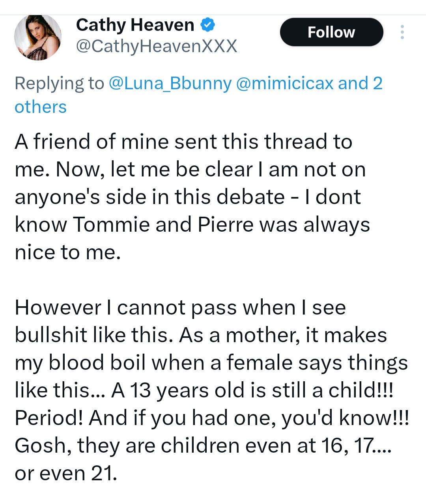
Task: Click the line starting "my blood boil"
Action: (x=211, y=363)
